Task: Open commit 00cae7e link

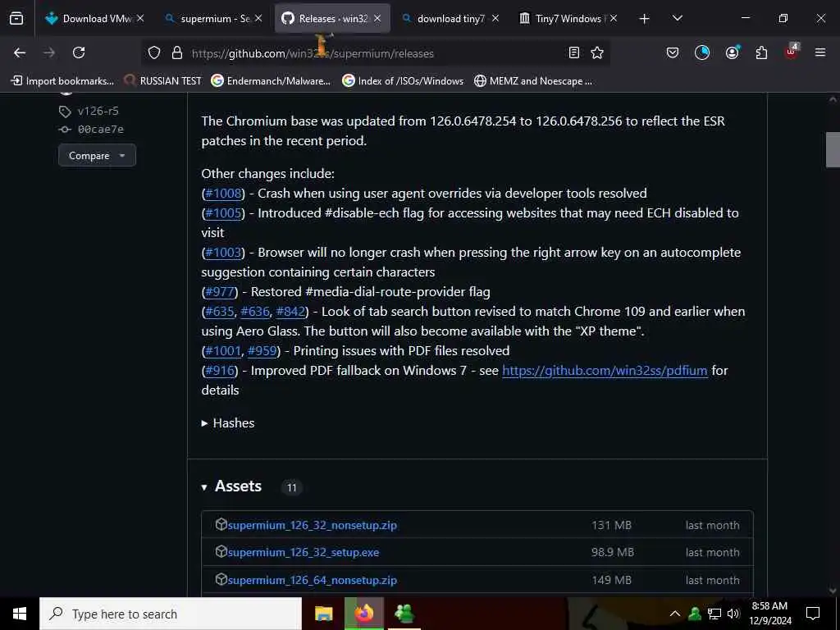Action: tap(101, 129)
